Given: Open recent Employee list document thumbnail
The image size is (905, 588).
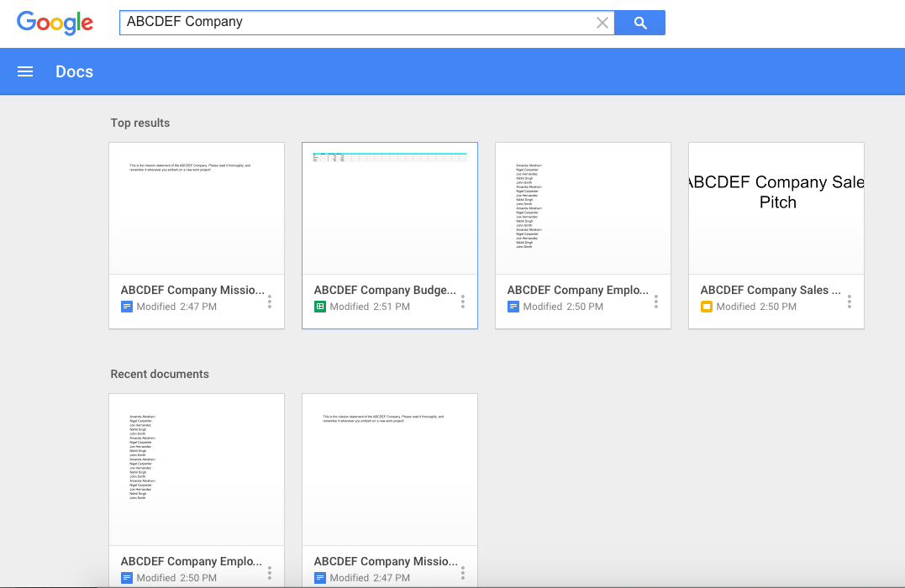Looking at the screenshot, I should 197,470.
